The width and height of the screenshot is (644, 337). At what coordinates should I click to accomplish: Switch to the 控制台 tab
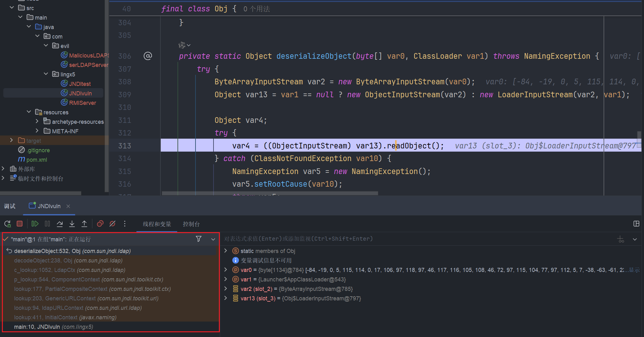pos(191,224)
